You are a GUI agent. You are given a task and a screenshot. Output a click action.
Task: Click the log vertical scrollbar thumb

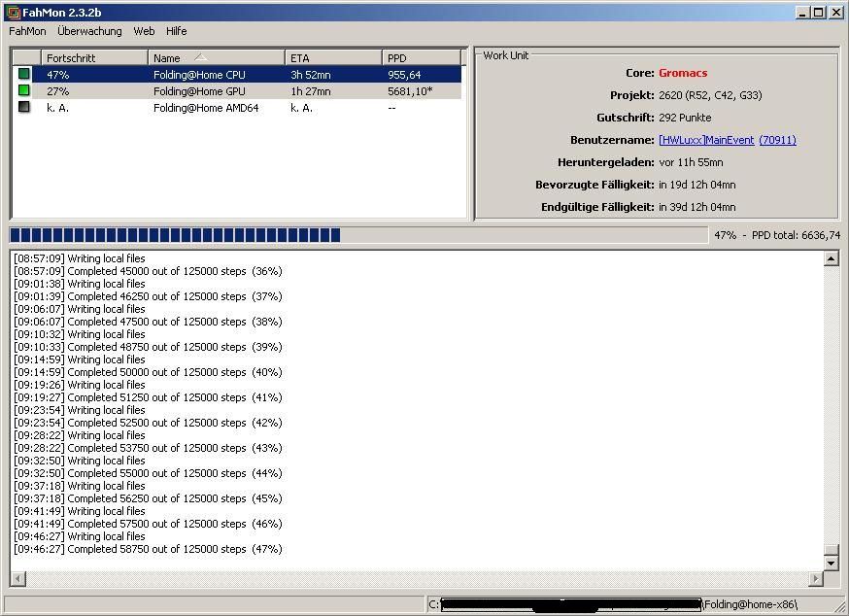pos(832,549)
